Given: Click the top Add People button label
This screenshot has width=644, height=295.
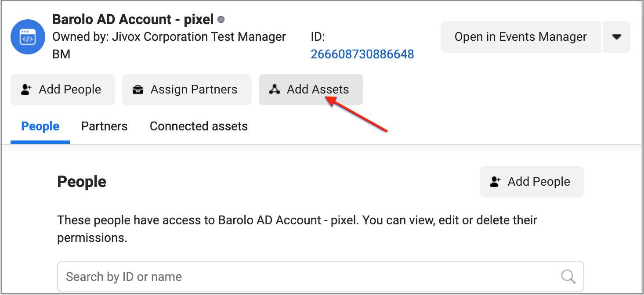Looking at the screenshot, I should click(x=70, y=90).
